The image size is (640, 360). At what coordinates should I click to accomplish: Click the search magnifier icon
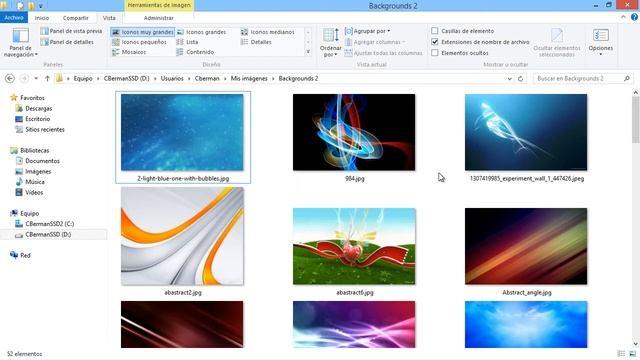(627, 78)
